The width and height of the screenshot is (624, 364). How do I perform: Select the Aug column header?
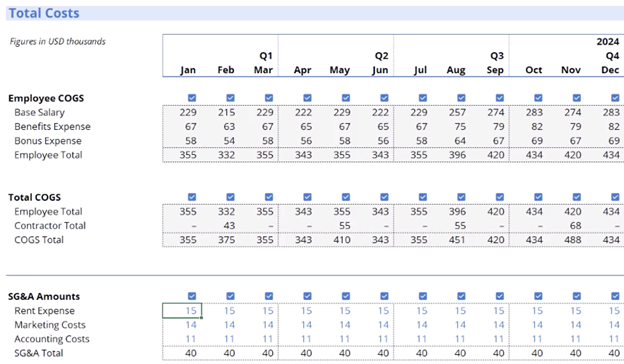tap(456, 70)
